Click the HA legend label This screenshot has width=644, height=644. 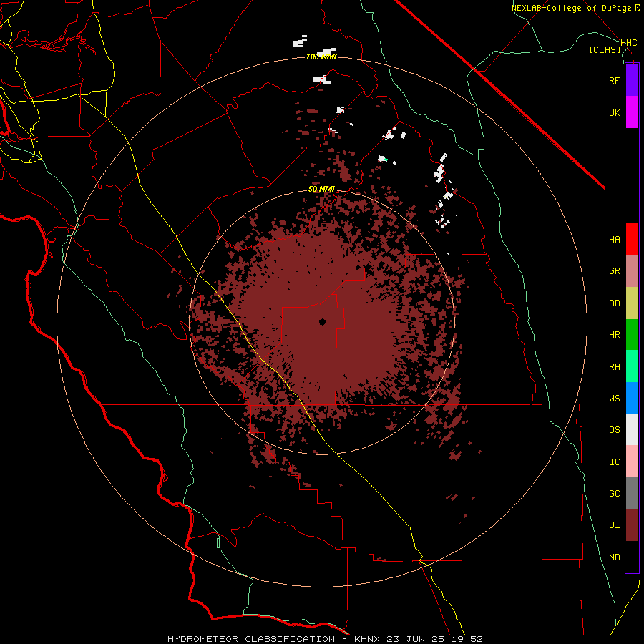pyautogui.click(x=614, y=240)
